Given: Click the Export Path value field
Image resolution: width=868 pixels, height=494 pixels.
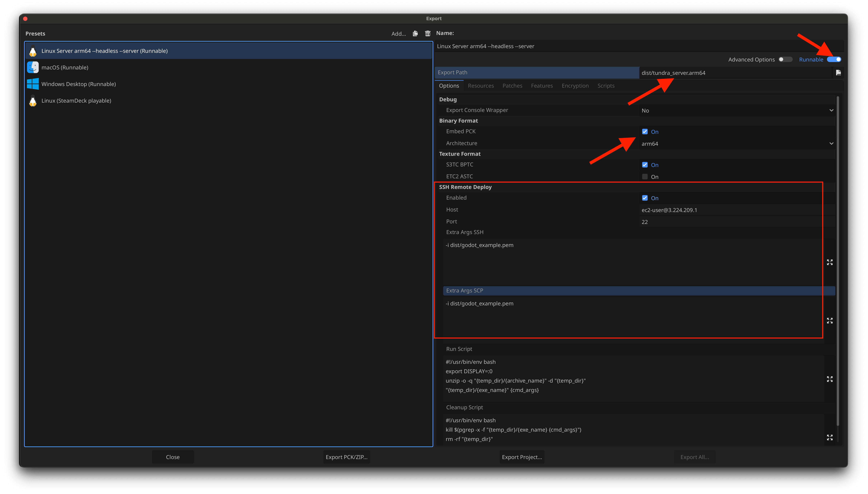Looking at the screenshot, I should (x=736, y=73).
